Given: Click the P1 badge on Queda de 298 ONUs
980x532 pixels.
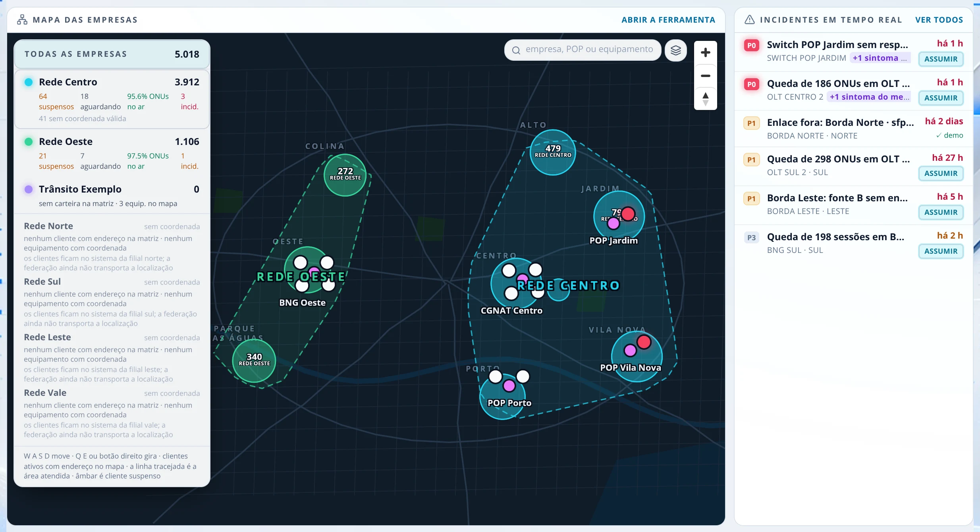Looking at the screenshot, I should point(751,160).
